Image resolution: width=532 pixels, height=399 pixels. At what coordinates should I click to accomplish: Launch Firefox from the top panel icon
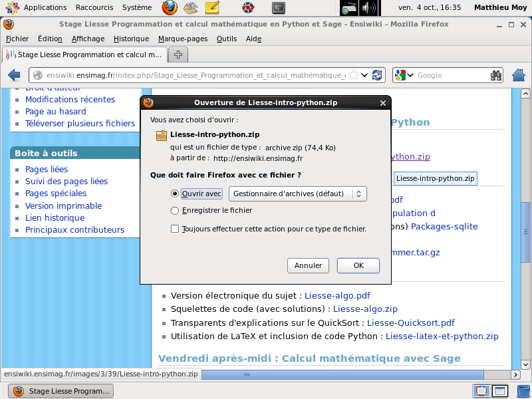[x=170, y=7]
